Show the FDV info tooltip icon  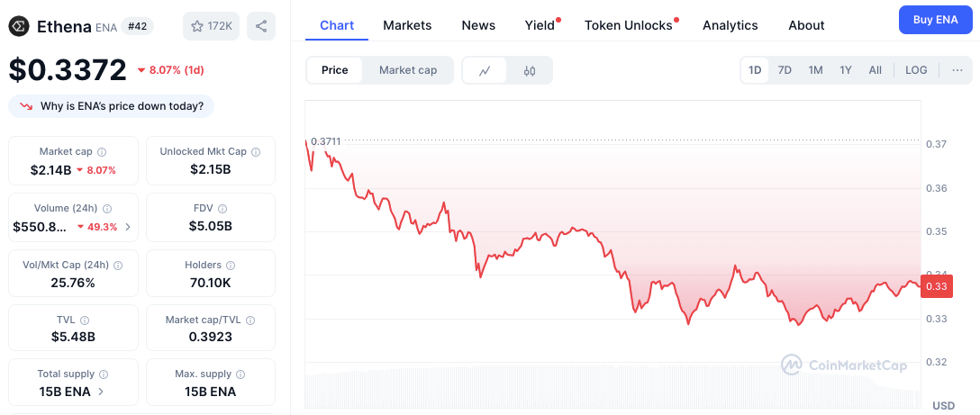(x=222, y=209)
